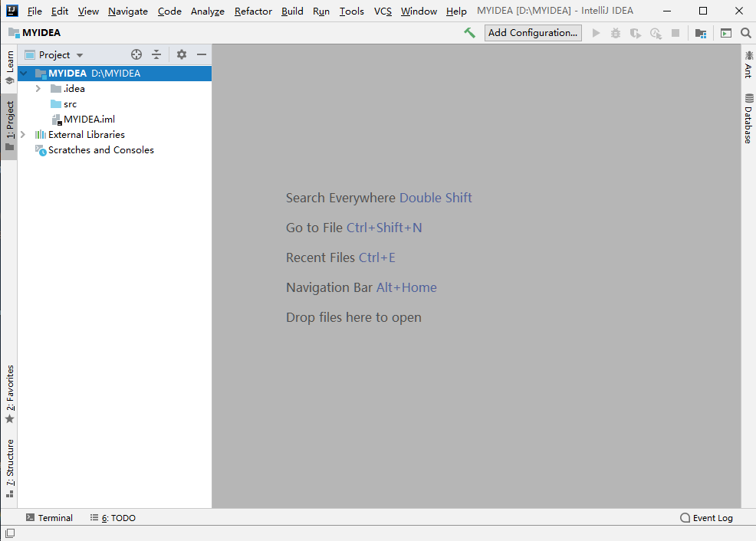
Task: Click the IntelliJ IDEA logo icon
Action: click(12, 11)
